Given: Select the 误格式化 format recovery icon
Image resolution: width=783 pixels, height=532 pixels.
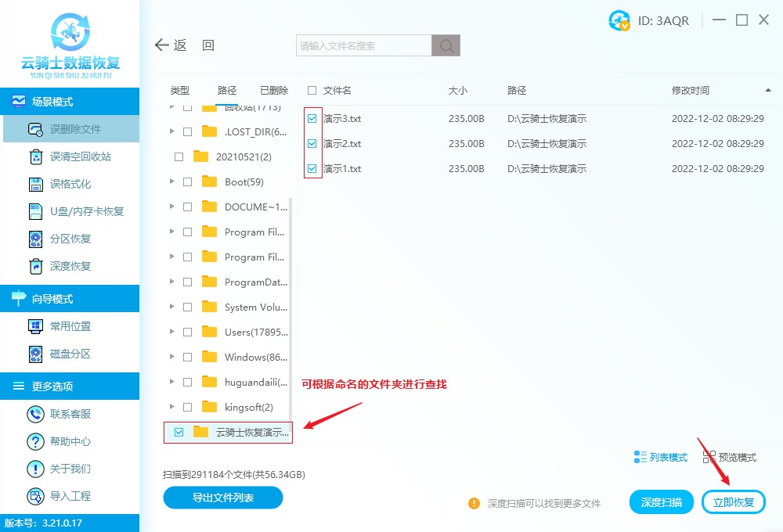Looking at the screenshot, I should click(x=36, y=184).
